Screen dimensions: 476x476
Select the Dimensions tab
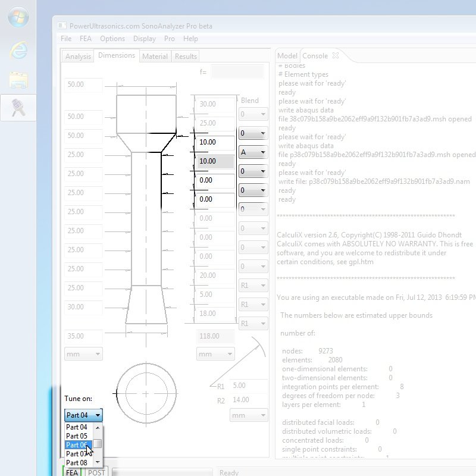click(x=117, y=55)
